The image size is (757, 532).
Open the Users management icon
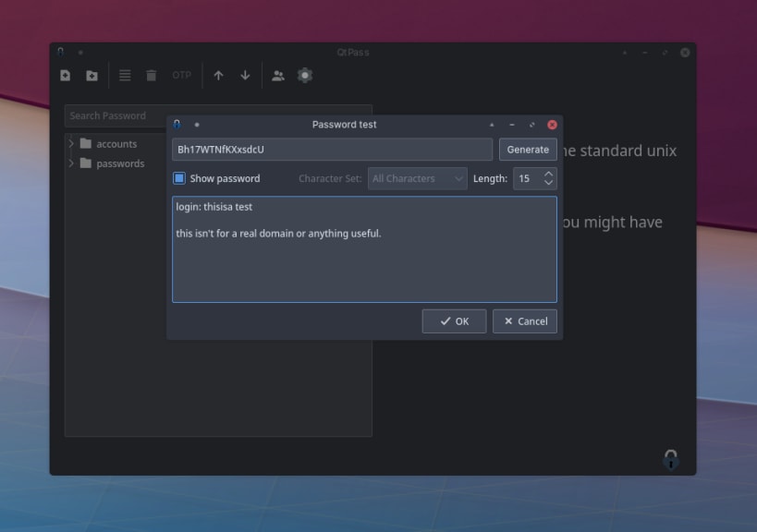(x=276, y=75)
